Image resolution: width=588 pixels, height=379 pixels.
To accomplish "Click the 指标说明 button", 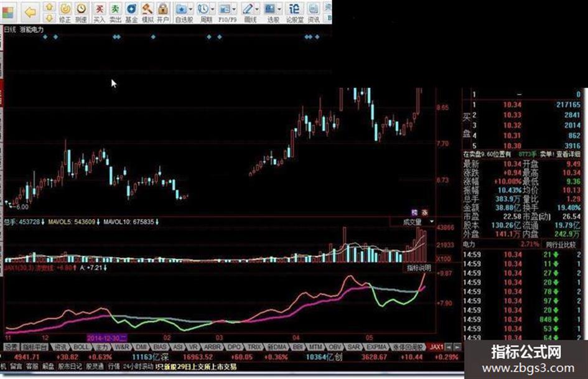I will point(419,268).
